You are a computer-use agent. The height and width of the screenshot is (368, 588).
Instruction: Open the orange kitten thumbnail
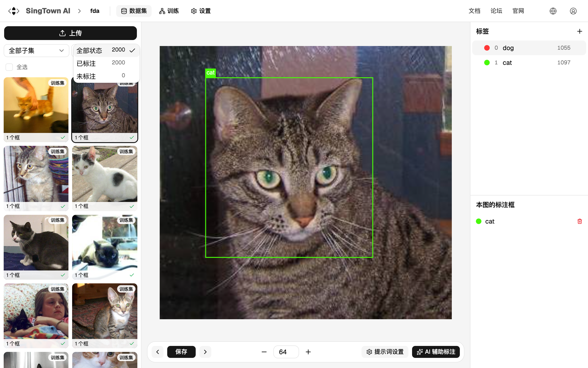pyautogui.click(x=36, y=109)
